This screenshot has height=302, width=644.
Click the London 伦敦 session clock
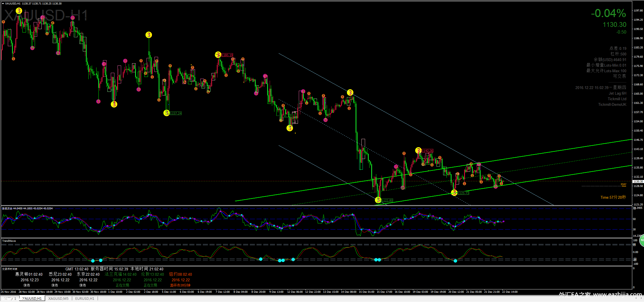tap(152, 274)
